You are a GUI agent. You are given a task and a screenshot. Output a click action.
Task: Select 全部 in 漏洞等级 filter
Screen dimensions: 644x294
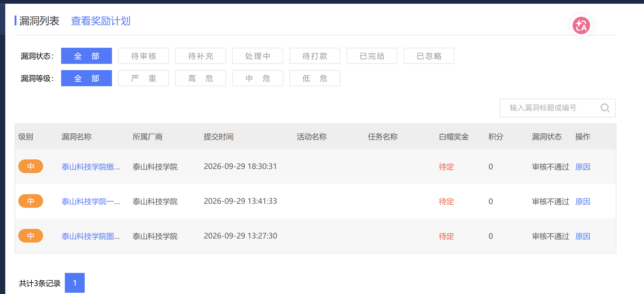(87, 78)
